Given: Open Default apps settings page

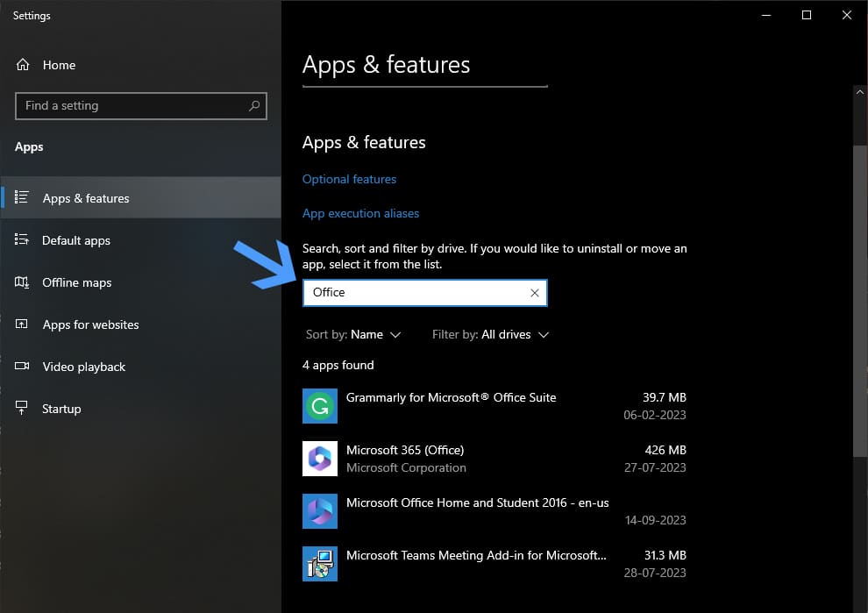Looking at the screenshot, I should pyautogui.click(x=76, y=240).
